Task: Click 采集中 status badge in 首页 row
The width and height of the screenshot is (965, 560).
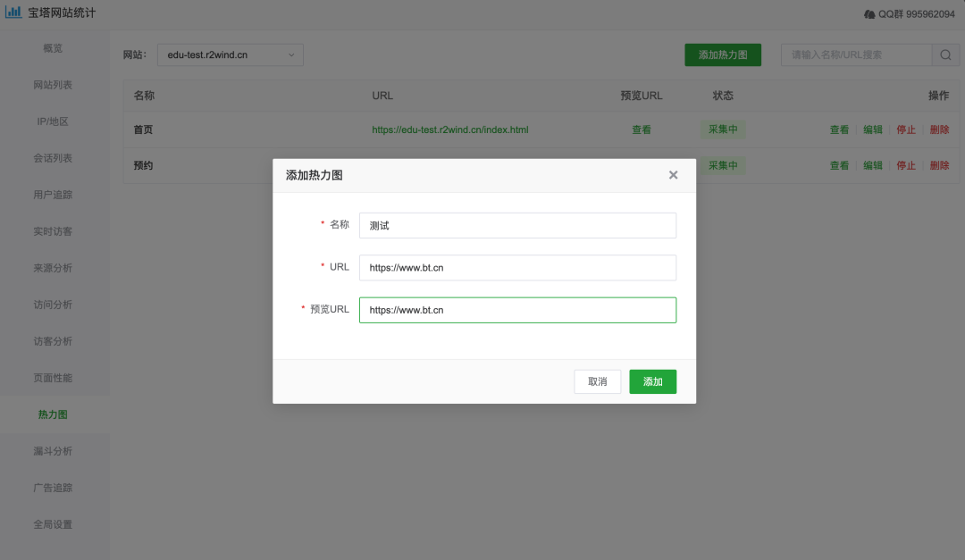Action: [x=723, y=130]
